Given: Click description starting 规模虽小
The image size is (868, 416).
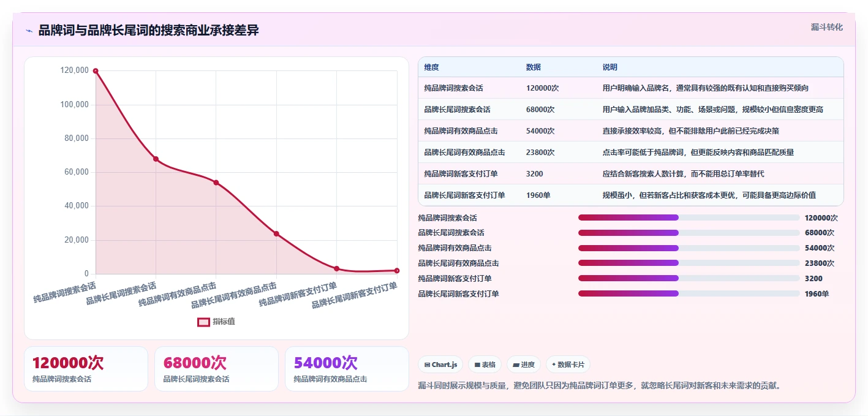Looking at the screenshot, I should click(709, 195).
